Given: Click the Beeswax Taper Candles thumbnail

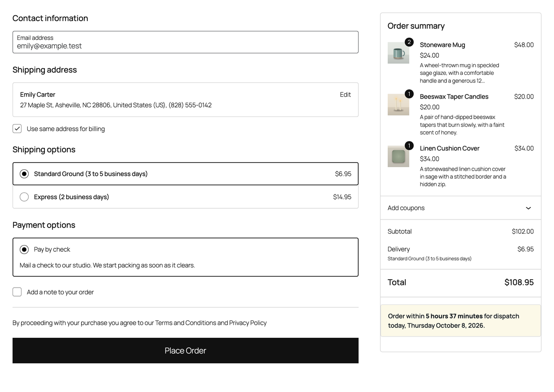Looking at the screenshot, I should tap(398, 104).
